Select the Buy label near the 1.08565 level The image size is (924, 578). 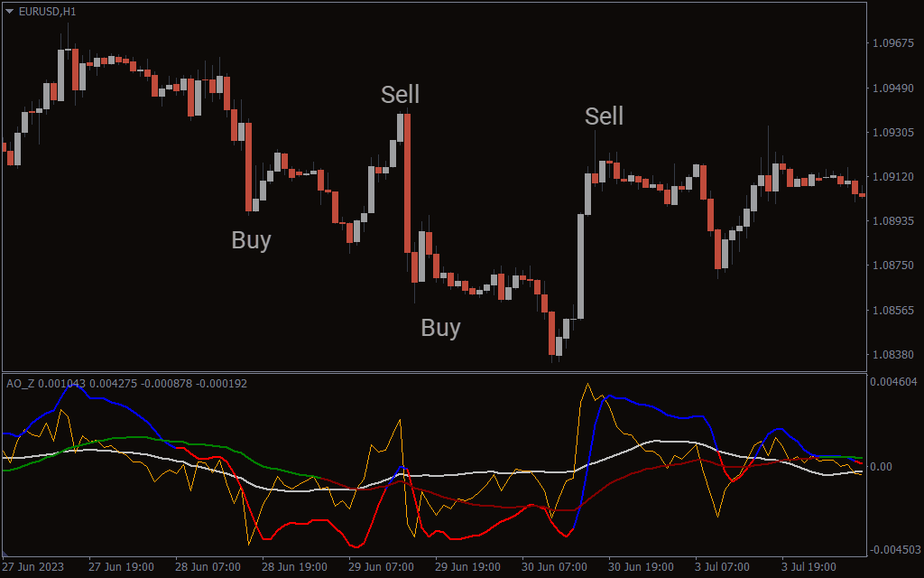coord(440,328)
